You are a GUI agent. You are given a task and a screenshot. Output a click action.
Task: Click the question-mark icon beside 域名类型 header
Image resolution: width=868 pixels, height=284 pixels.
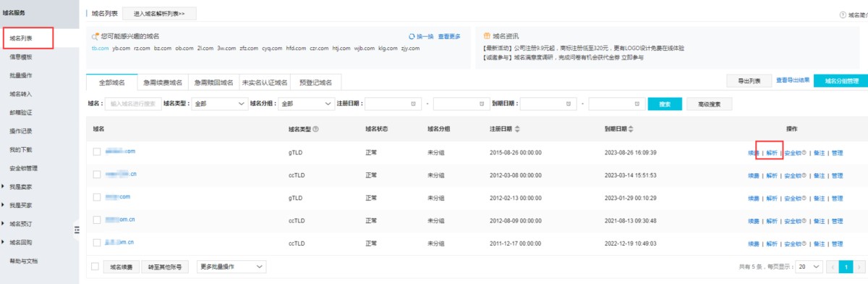tap(315, 128)
